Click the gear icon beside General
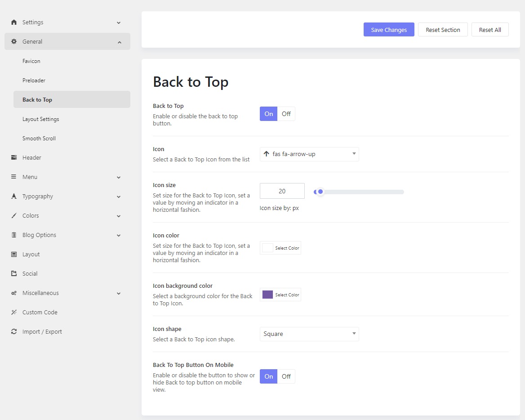Screen dimensions: 525x420 pos(14,41)
